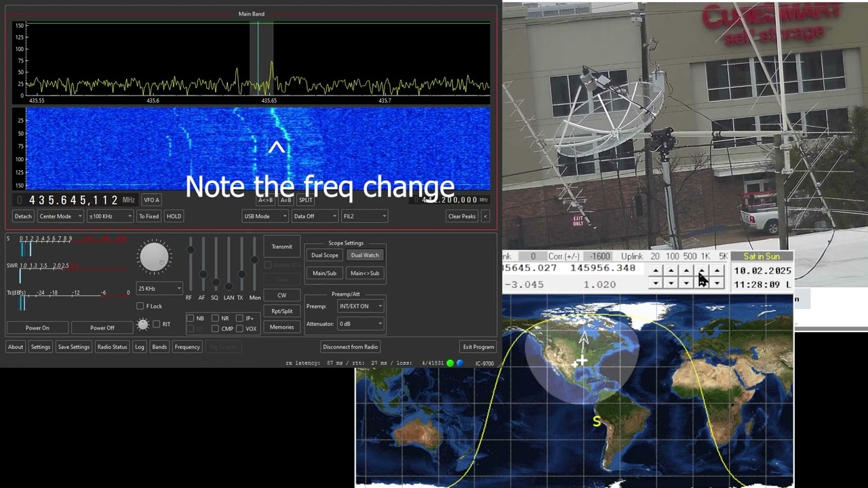Open the 25 KHz tuning step dropdown

pyautogui.click(x=159, y=288)
